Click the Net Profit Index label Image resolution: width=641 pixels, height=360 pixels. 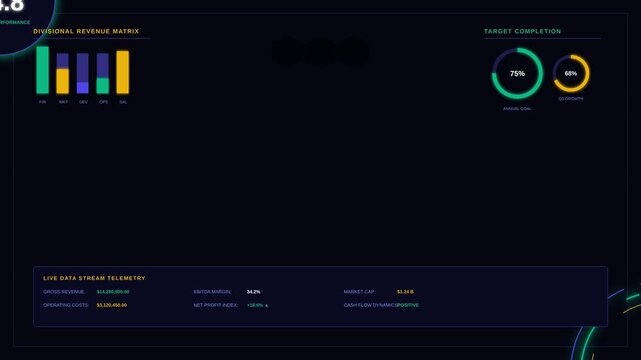coord(215,305)
